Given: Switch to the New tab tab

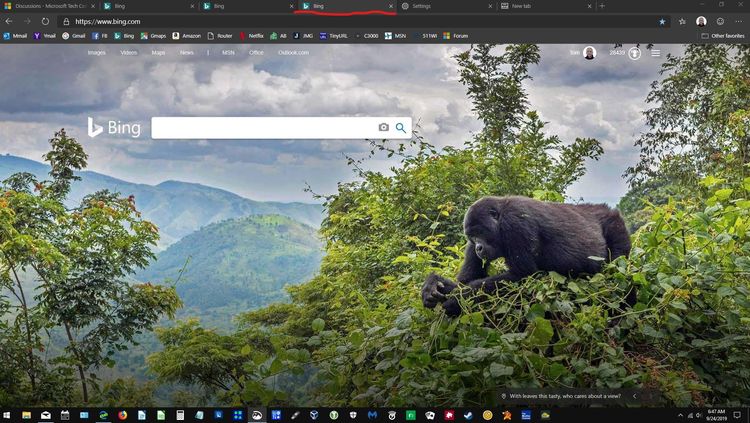Looking at the screenshot, I should click(x=545, y=6).
